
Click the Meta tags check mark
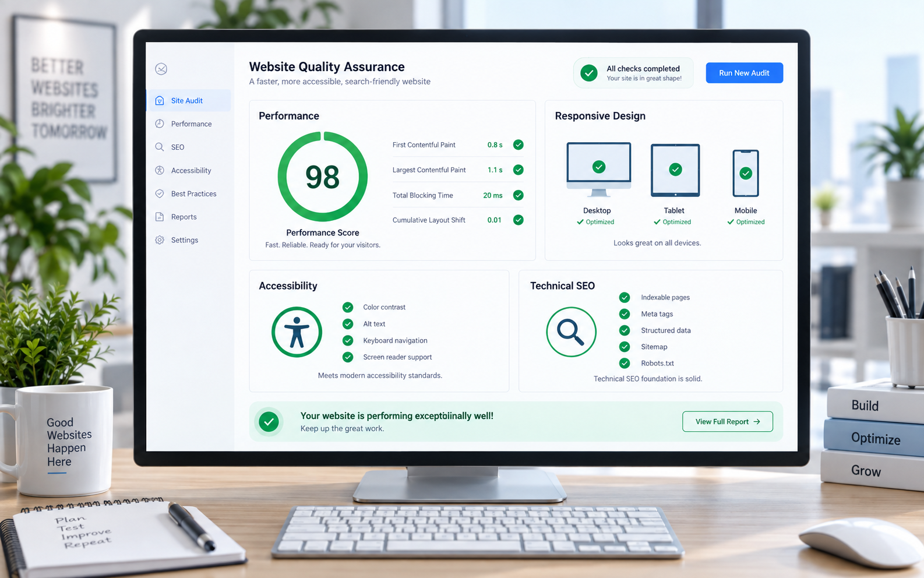tap(625, 314)
